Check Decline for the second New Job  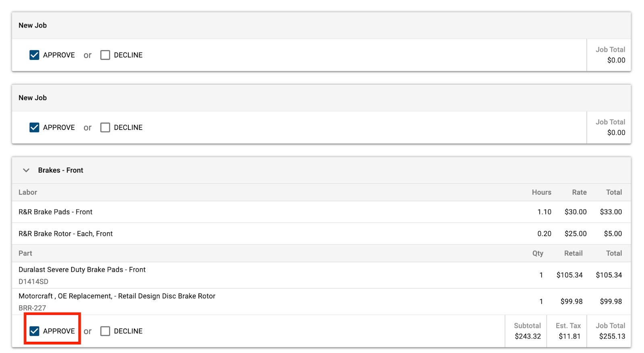[x=105, y=127]
